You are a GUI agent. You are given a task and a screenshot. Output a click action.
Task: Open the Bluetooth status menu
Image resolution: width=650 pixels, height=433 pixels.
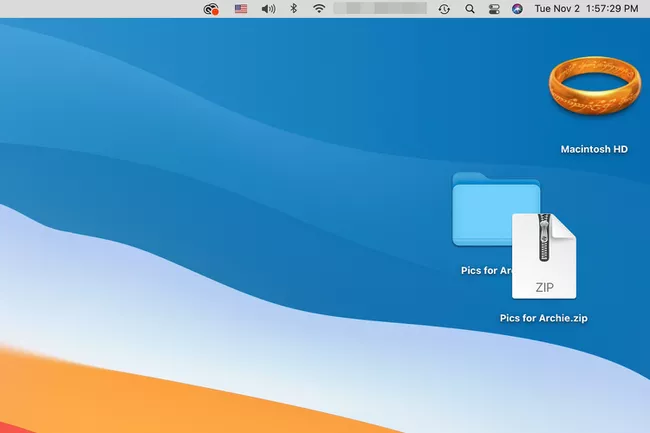293,8
